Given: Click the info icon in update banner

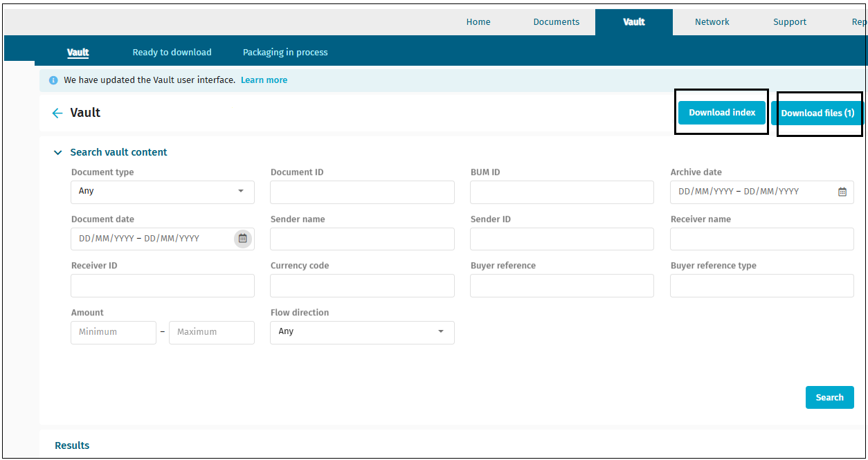Looking at the screenshot, I should (53, 80).
